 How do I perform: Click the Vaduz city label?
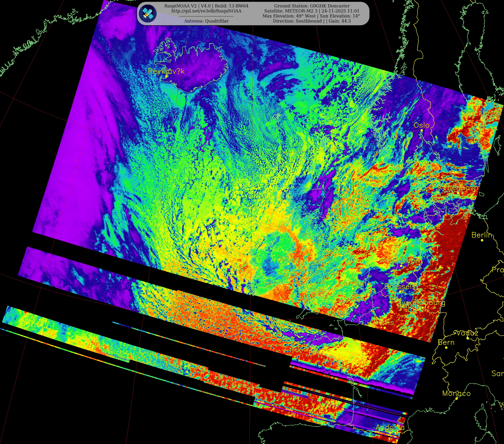click(467, 333)
